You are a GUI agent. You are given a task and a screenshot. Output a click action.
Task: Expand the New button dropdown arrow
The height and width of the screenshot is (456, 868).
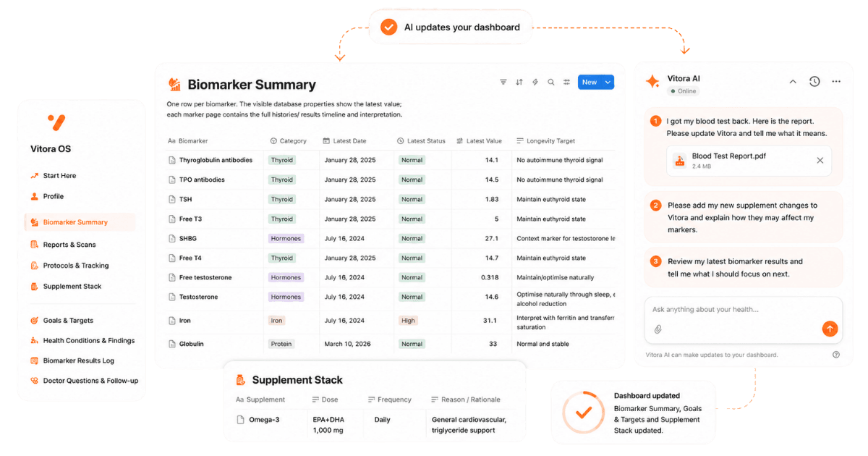pyautogui.click(x=608, y=83)
